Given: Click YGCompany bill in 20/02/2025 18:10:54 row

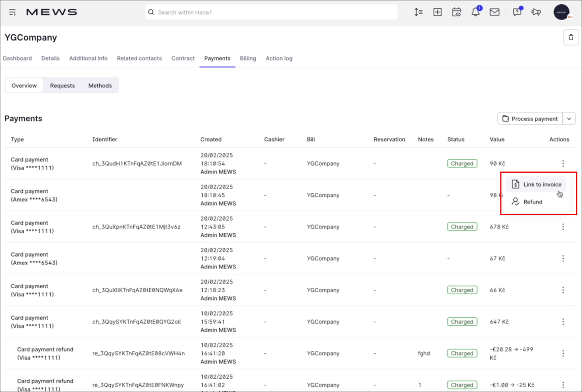Looking at the screenshot, I should pos(323,163).
